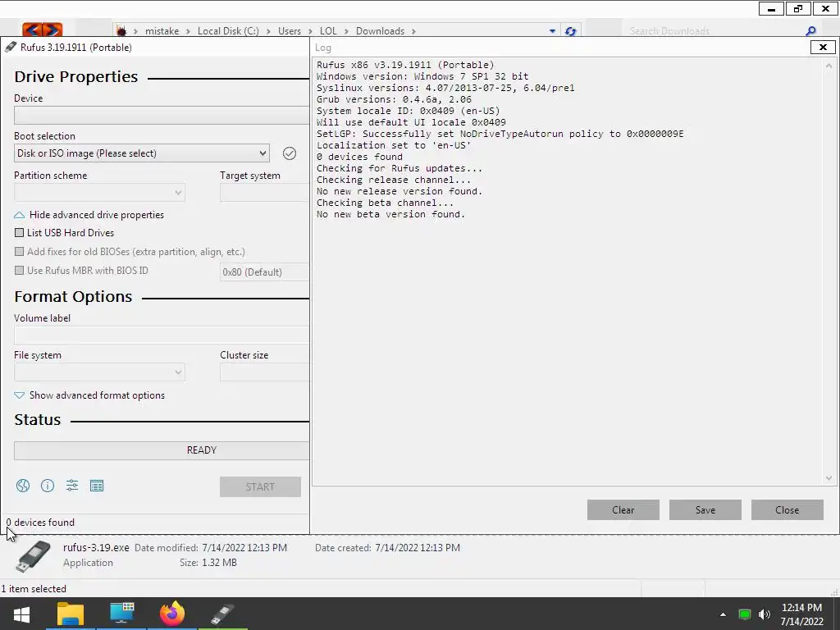
Task: Launch Firefox from the taskbar
Action: [x=172, y=614]
